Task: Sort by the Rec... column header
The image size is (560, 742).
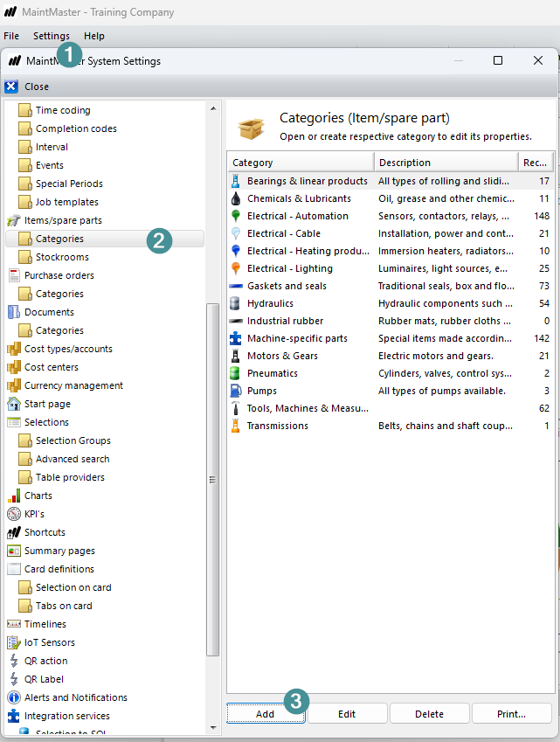Action: click(535, 163)
